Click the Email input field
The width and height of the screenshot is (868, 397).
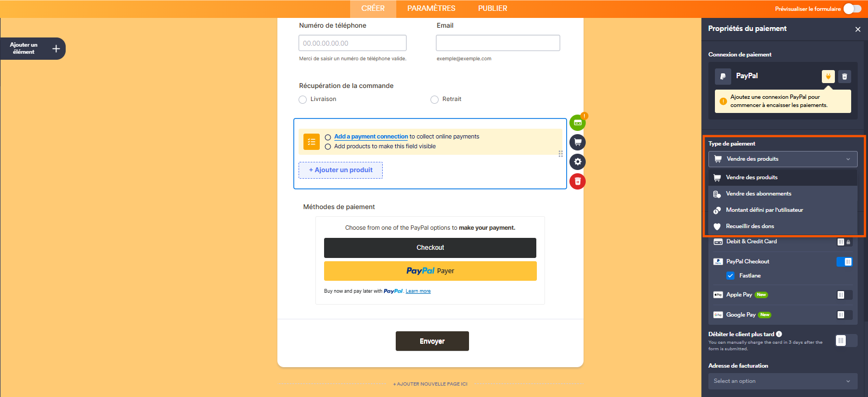coord(498,43)
